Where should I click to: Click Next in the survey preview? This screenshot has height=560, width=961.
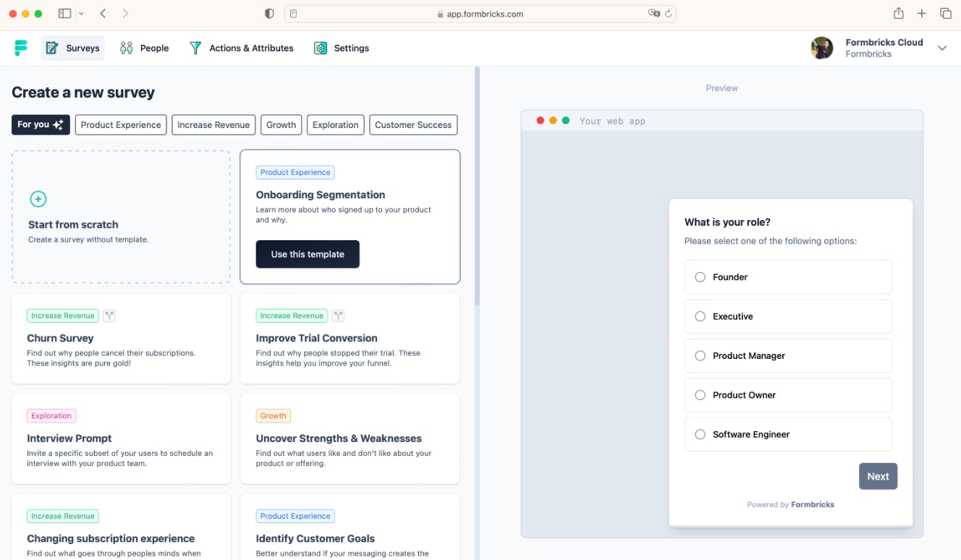click(x=878, y=476)
